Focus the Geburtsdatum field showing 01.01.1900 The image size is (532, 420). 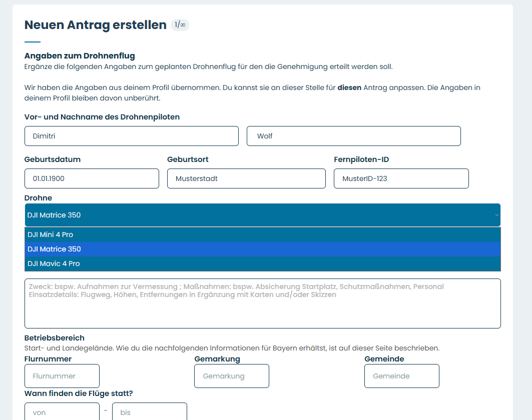(x=92, y=178)
